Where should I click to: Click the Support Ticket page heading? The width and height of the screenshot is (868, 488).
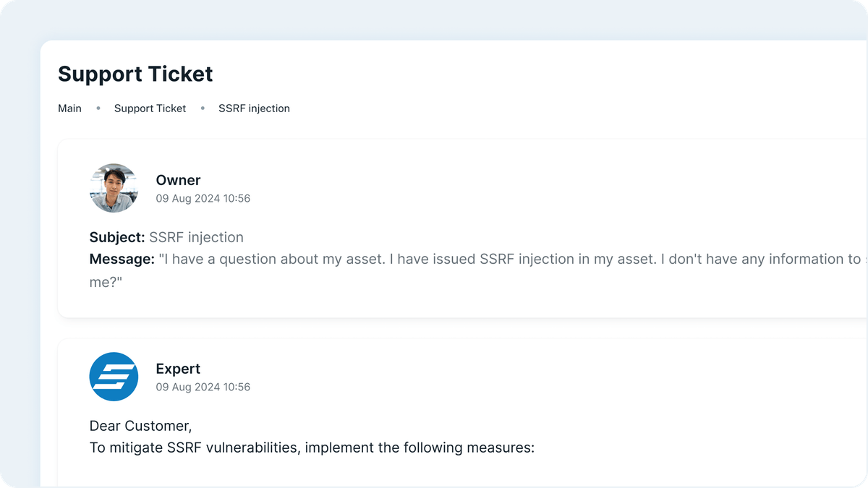pyautogui.click(x=135, y=74)
